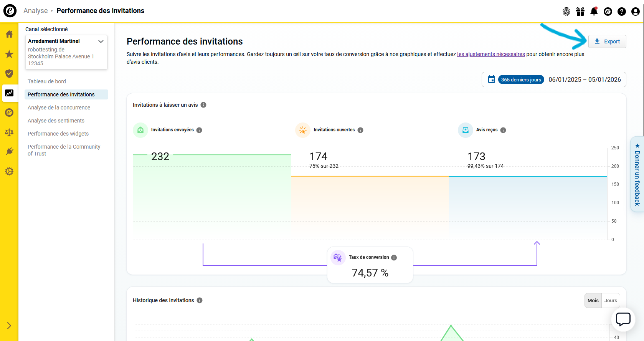
Task: Select the Mois history view
Action: [x=593, y=301]
